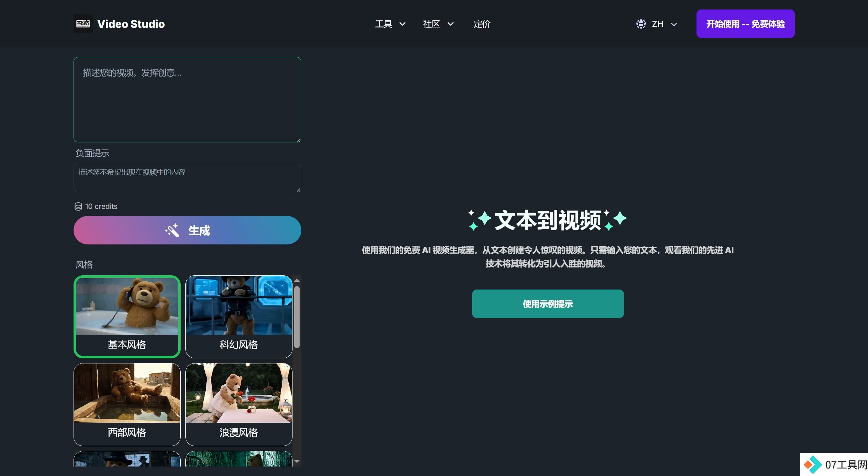
Task: Expand the 社区 menu chevron
Action: click(x=450, y=24)
